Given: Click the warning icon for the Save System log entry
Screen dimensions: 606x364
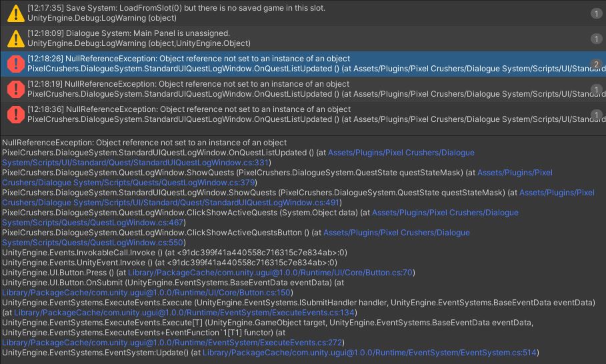Looking at the screenshot, I should click(x=16, y=13).
